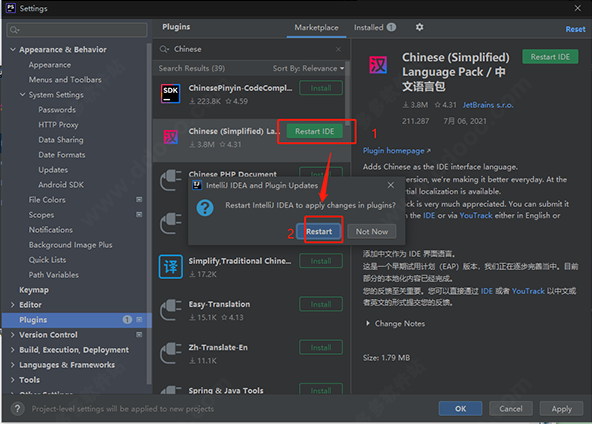Click Restart IDE in the plugin details pane

point(550,57)
